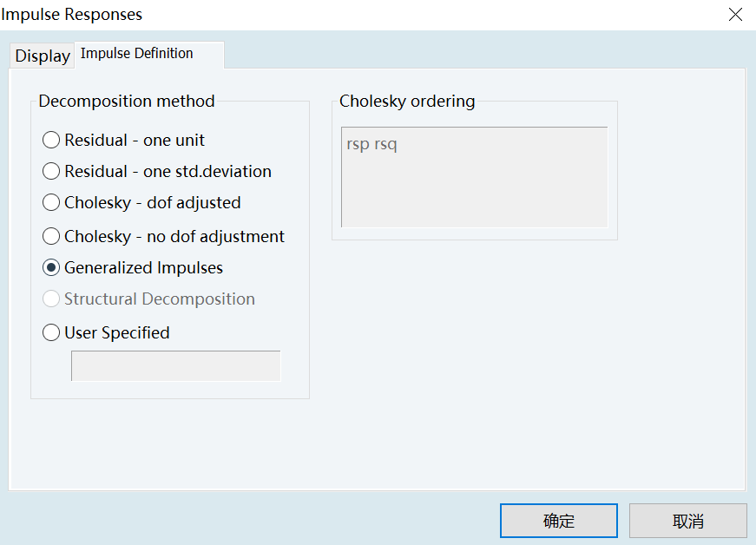Choose Residual - one std.deviation method
The width and height of the screenshot is (756, 545).
pyautogui.click(x=51, y=171)
